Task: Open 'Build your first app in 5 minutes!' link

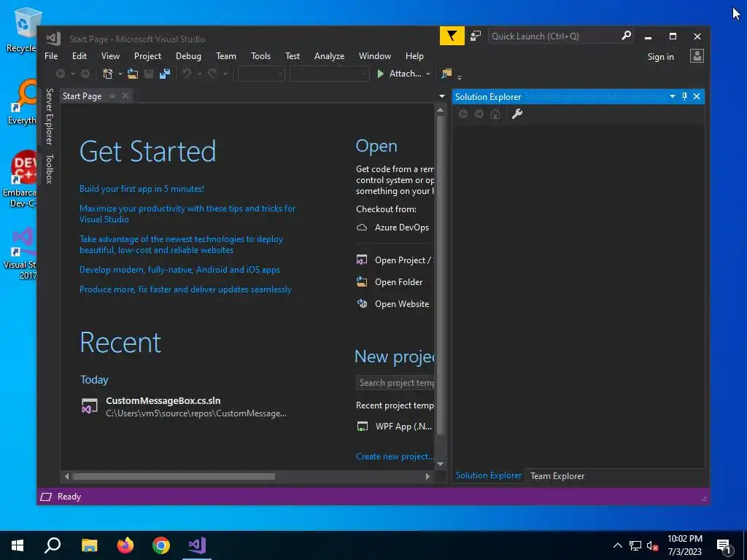Action: pos(142,189)
